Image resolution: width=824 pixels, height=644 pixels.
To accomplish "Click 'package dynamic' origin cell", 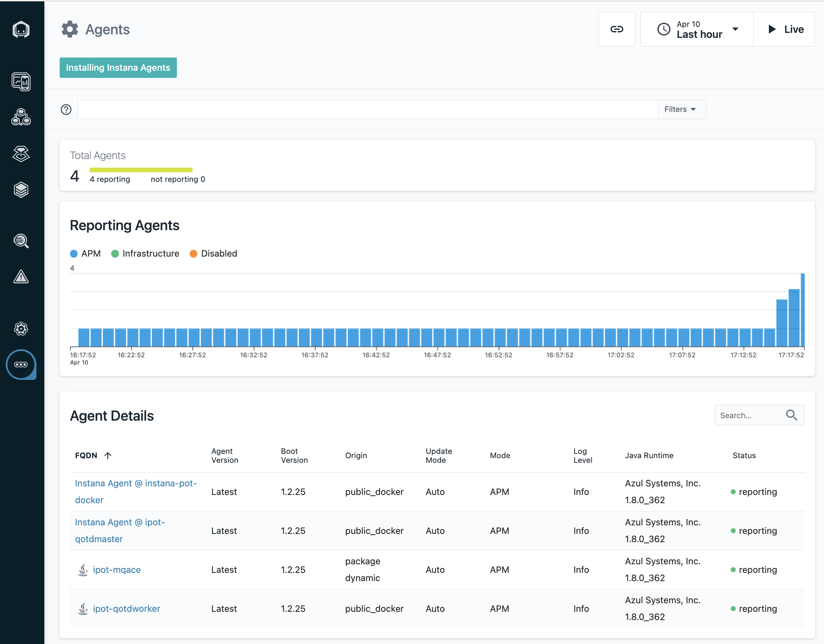I will coord(363,570).
